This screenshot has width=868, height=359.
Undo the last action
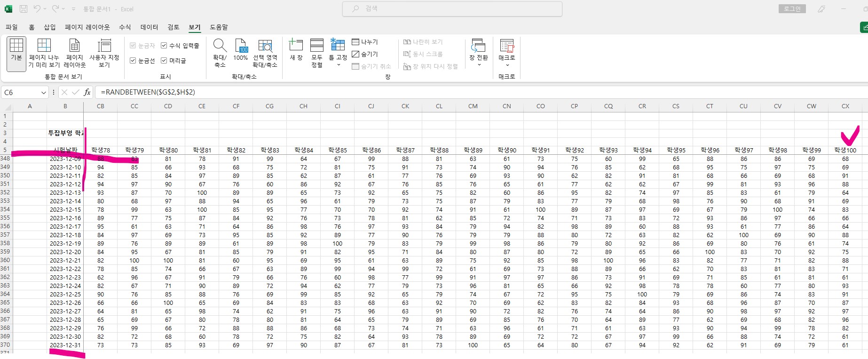[37, 9]
